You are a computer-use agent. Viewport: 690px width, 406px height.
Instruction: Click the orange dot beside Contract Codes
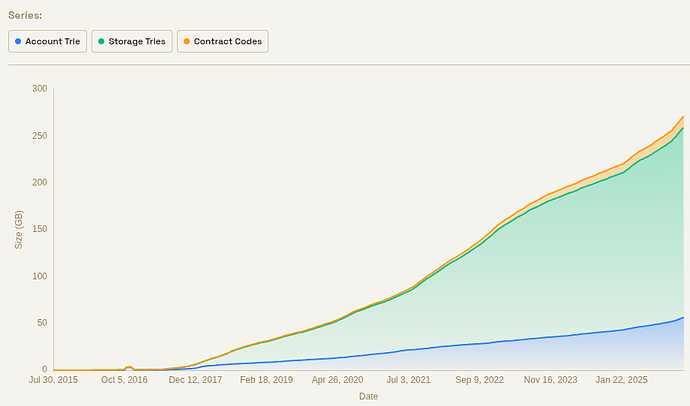tap(186, 41)
